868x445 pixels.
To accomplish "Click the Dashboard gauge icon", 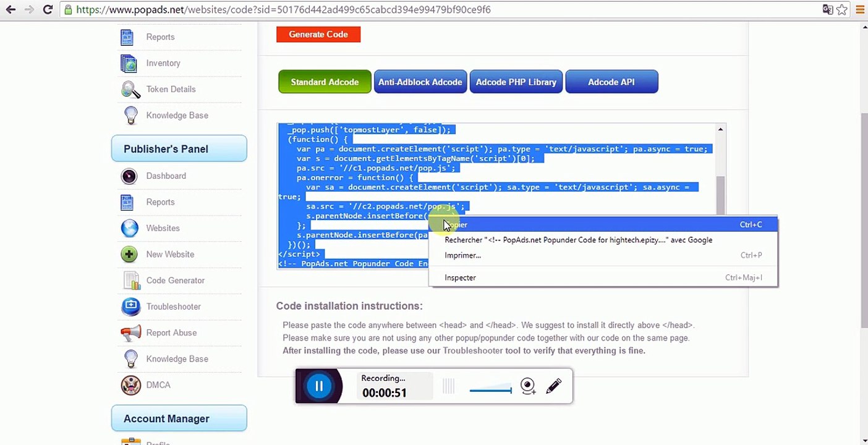I will point(129,176).
